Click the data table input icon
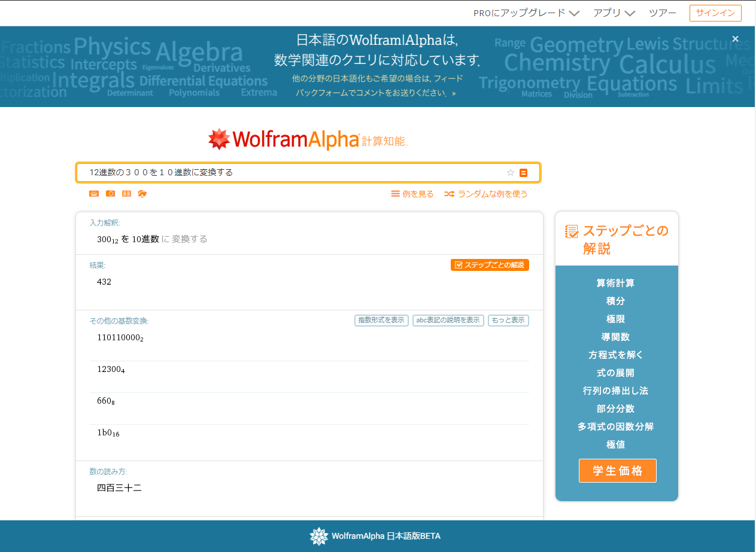This screenshot has width=756, height=552. [x=126, y=194]
